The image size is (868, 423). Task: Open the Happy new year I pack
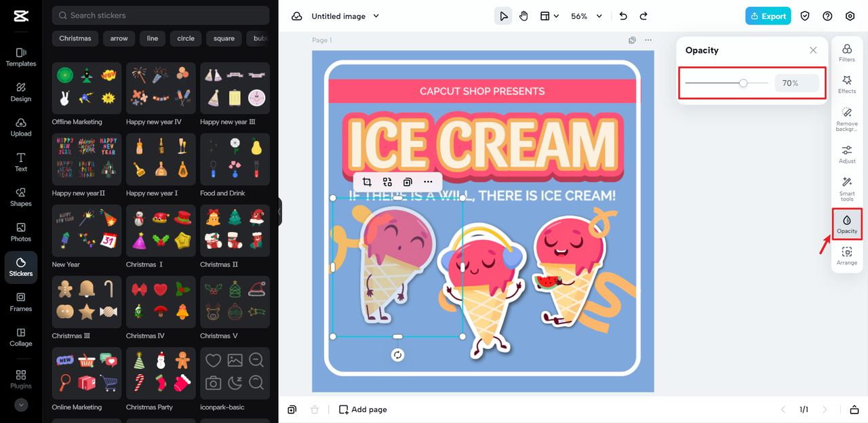point(161,165)
